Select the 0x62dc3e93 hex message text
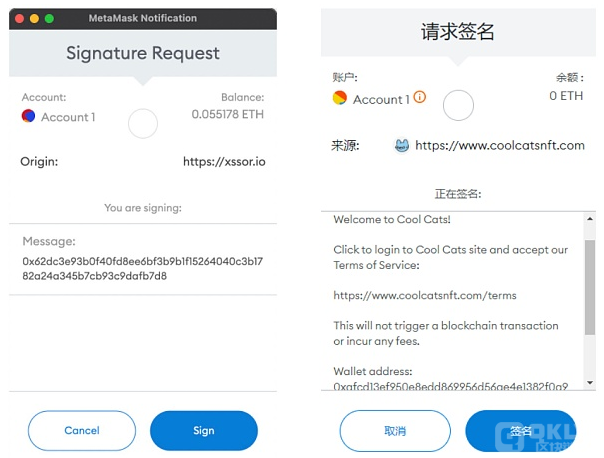Screen dimensions: 604x458 coord(143,268)
